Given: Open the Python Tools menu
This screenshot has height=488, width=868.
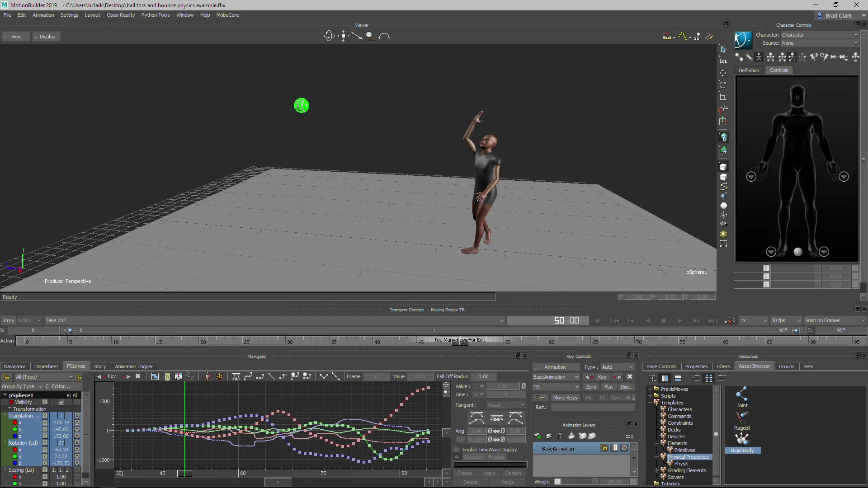Looking at the screenshot, I should click(x=155, y=15).
